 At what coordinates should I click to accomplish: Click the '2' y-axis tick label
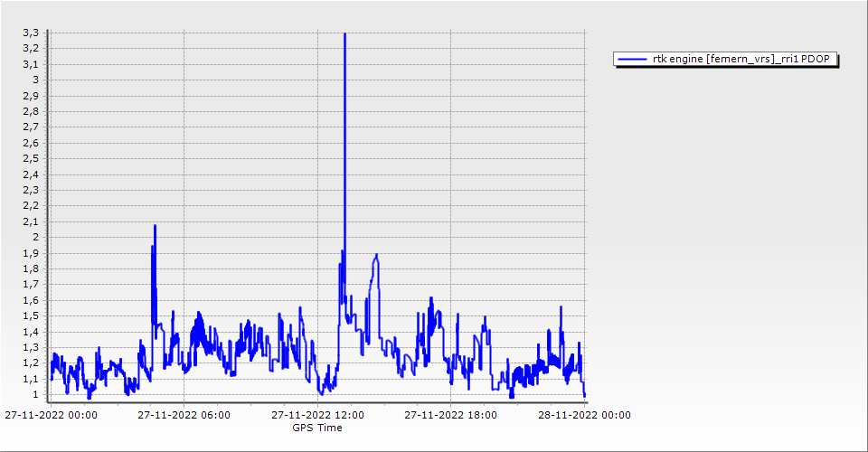point(35,238)
